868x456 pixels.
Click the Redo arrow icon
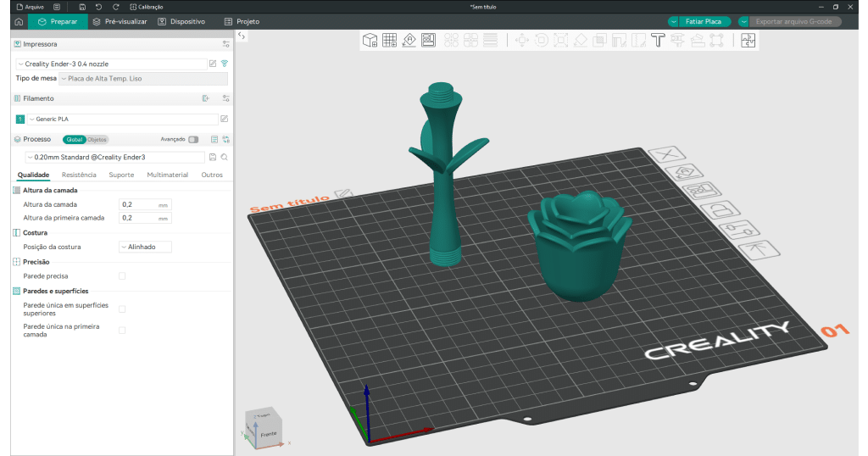(115, 7)
